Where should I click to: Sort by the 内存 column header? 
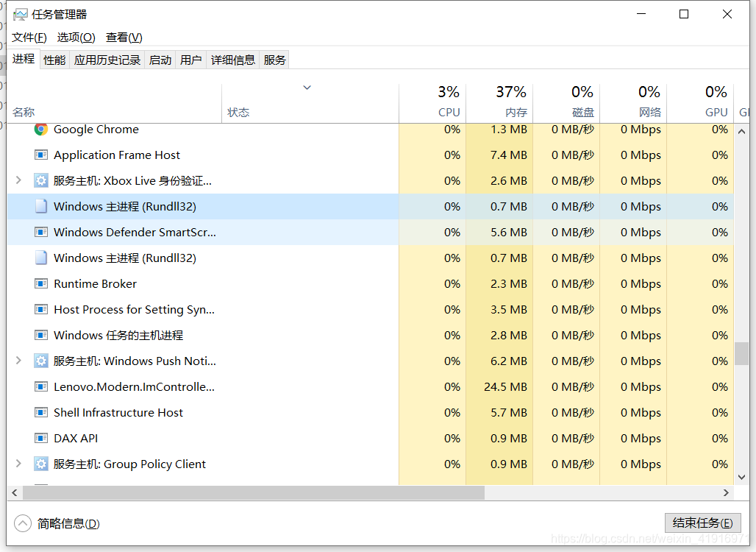coord(499,103)
